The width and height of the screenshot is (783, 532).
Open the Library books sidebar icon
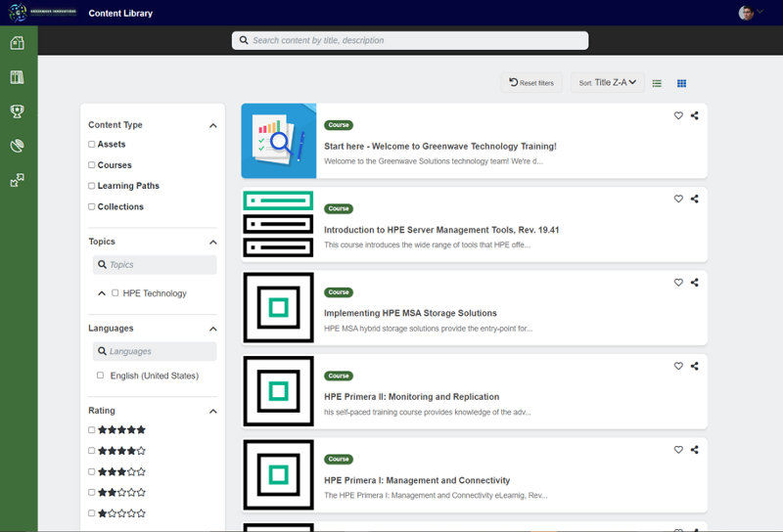[x=17, y=77]
